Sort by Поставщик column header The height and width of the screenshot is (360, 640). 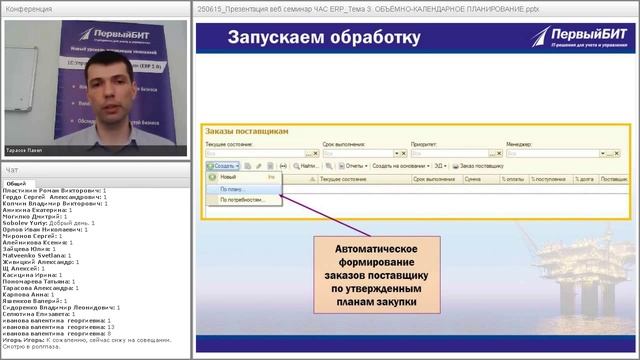coord(614,179)
